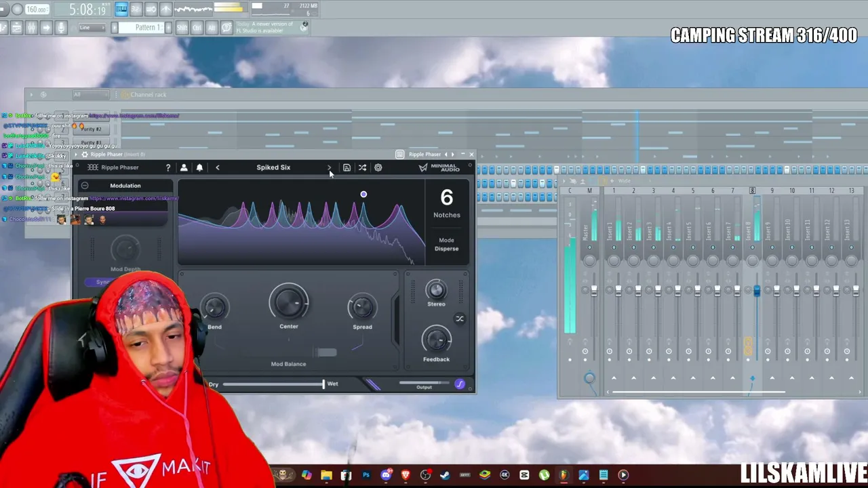Open the FL Studio help hint icon

point(226,28)
